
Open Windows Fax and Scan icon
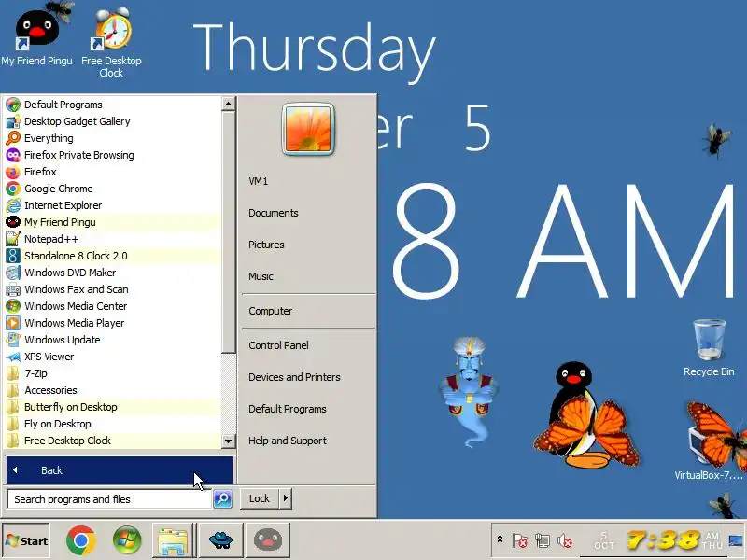13,289
